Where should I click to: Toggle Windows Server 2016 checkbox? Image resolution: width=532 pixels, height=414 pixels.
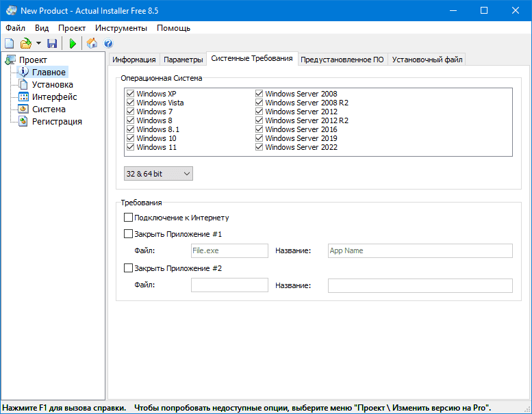(259, 129)
